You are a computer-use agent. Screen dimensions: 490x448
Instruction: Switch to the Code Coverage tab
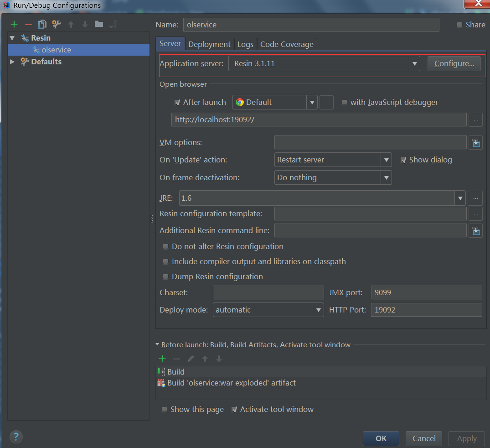(x=287, y=44)
